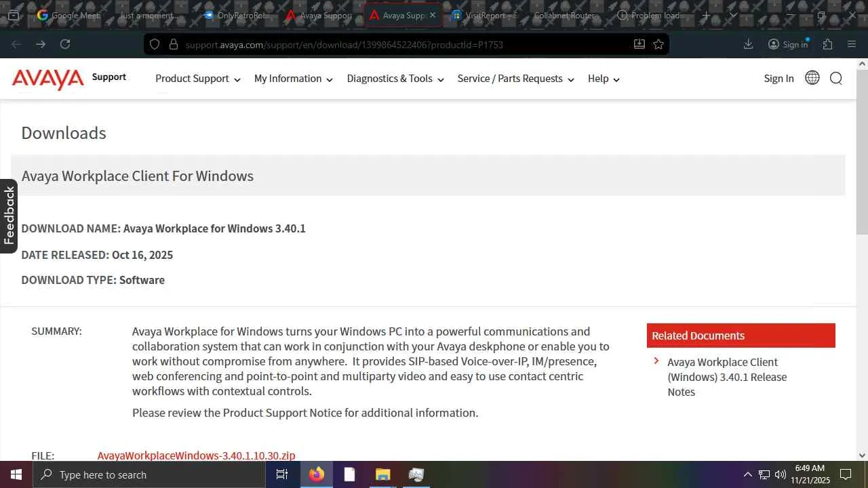
Task: List all tabs with the tab bar chevron
Action: click(x=733, y=15)
